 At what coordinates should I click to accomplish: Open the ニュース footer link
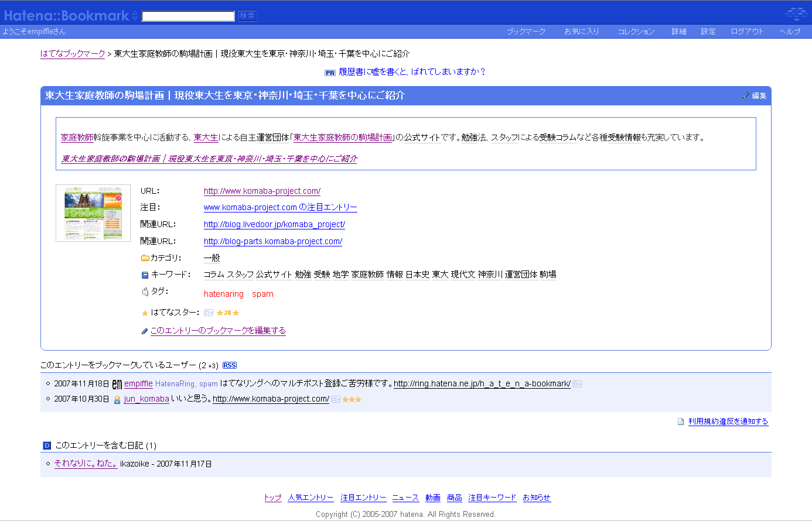[405, 498]
